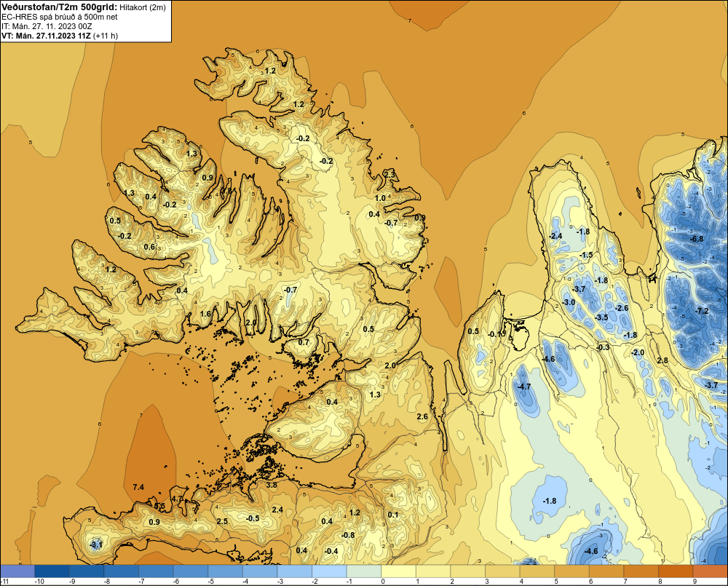Select the line 'EC-HRES spá brúuð á 500m net'

point(60,17)
